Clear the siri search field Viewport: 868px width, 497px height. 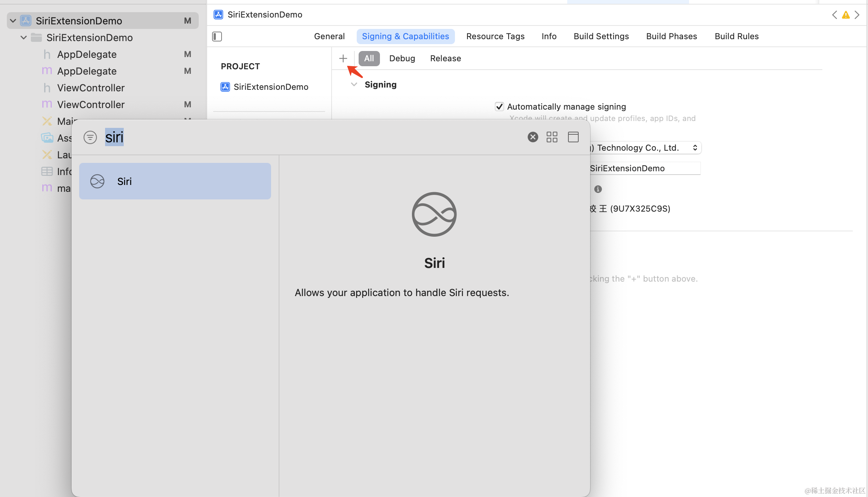click(x=533, y=137)
